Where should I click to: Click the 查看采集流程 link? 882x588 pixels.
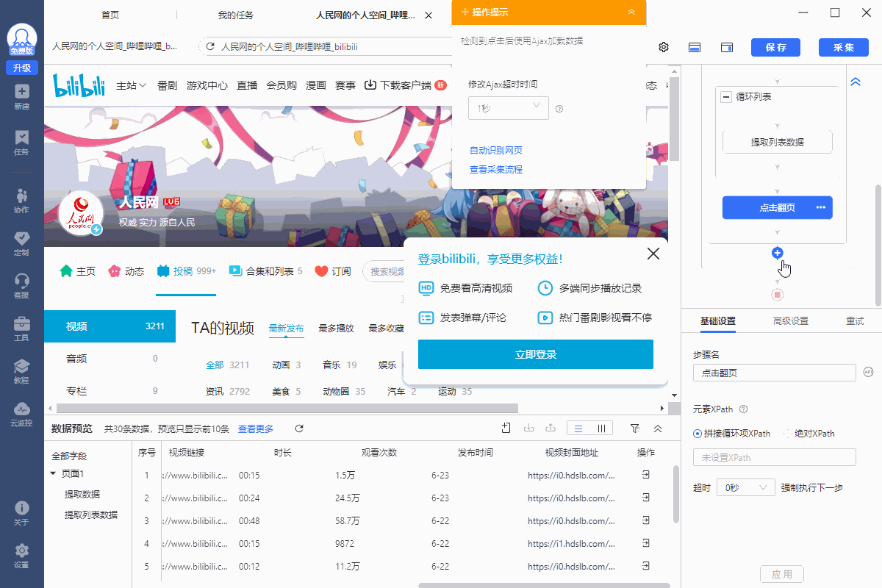click(496, 170)
